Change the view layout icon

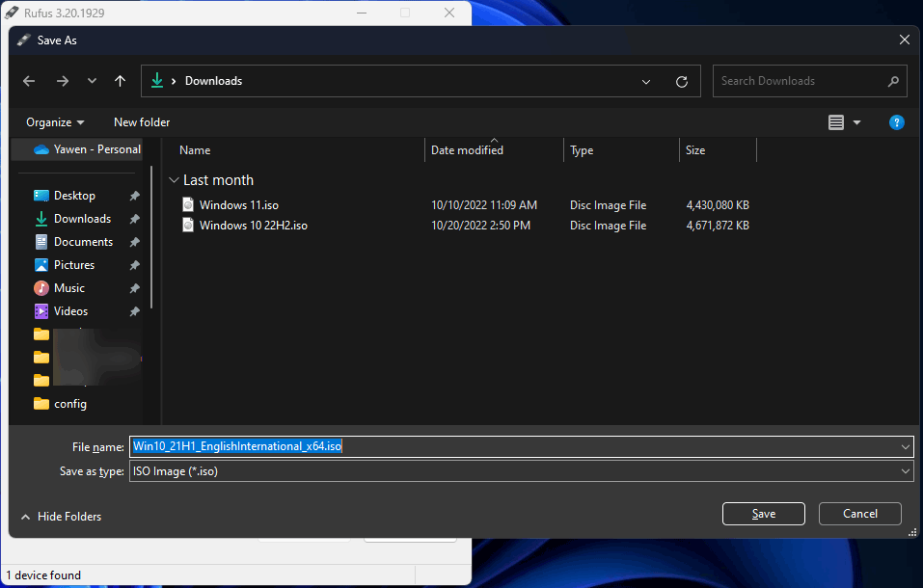pyautogui.click(x=835, y=122)
